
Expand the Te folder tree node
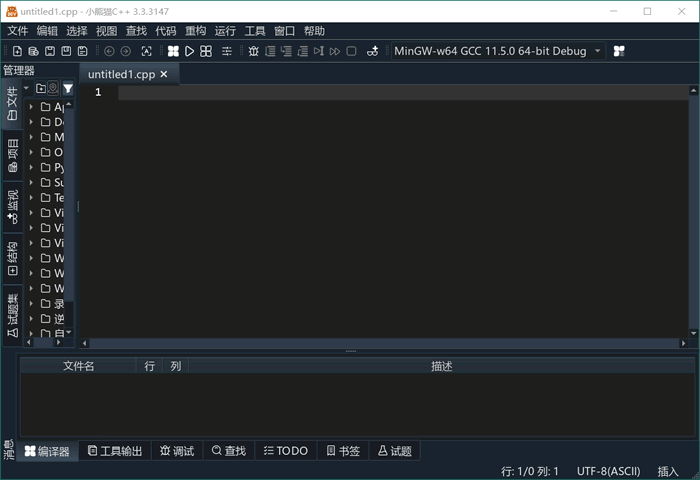pyautogui.click(x=31, y=197)
